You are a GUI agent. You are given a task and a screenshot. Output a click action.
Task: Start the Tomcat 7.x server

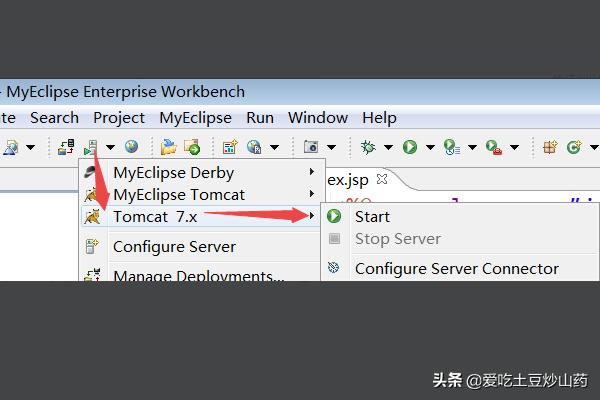coord(372,216)
